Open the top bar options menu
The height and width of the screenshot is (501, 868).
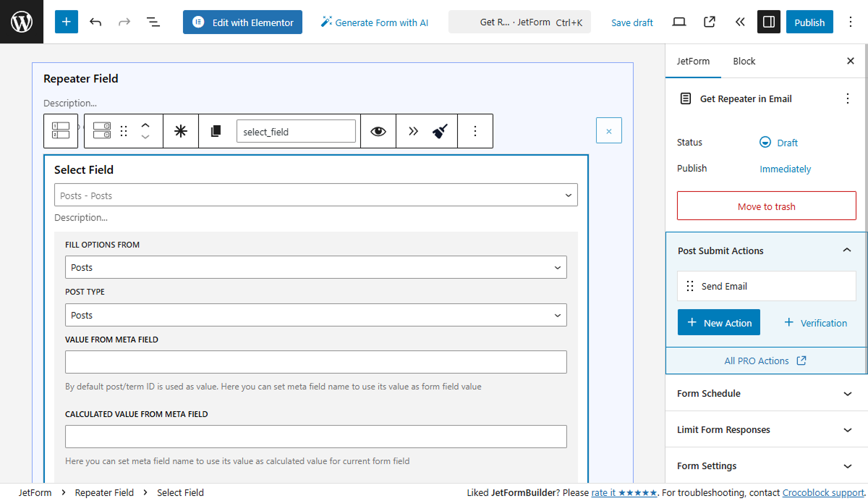(x=851, y=22)
